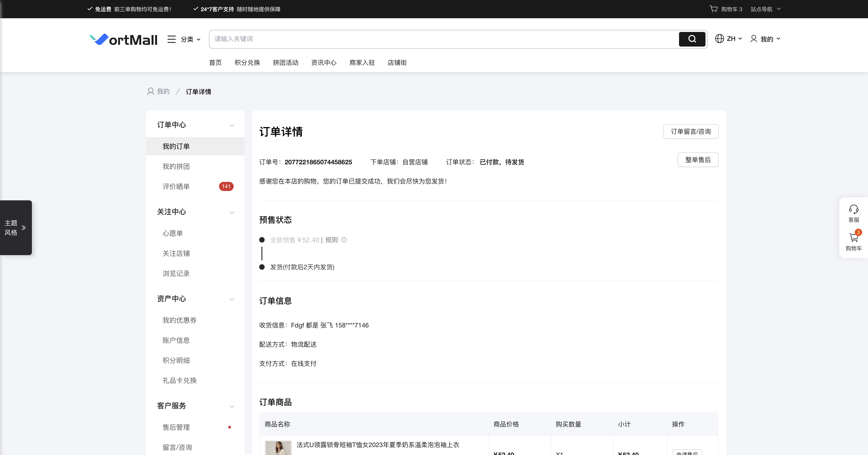Viewport: 868px width, 455px height.
Task: Open the product title link 法式U领露锁骨短袖T恤
Action: tap(378, 445)
